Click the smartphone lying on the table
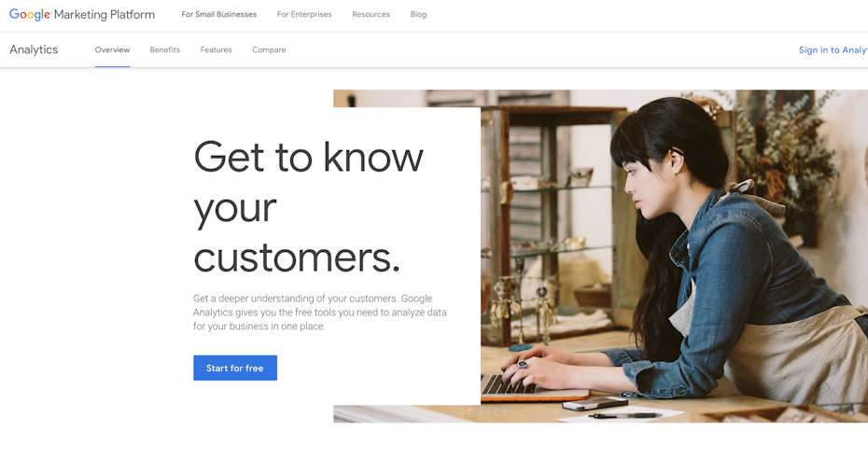Viewport: 868px width, 459px height. pyautogui.click(x=595, y=404)
